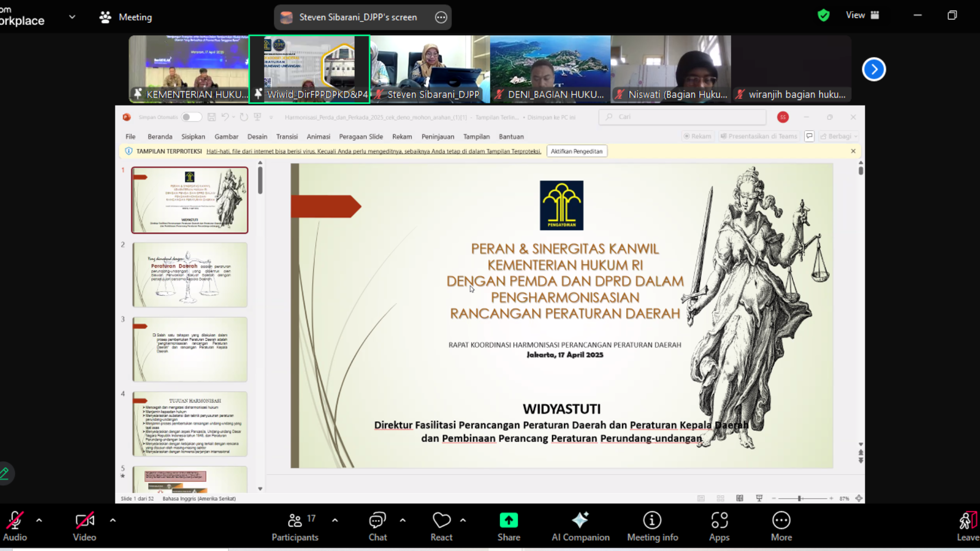This screenshot has width=980, height=551.
Task: Expand React options caret
Action: click(463, 520)
